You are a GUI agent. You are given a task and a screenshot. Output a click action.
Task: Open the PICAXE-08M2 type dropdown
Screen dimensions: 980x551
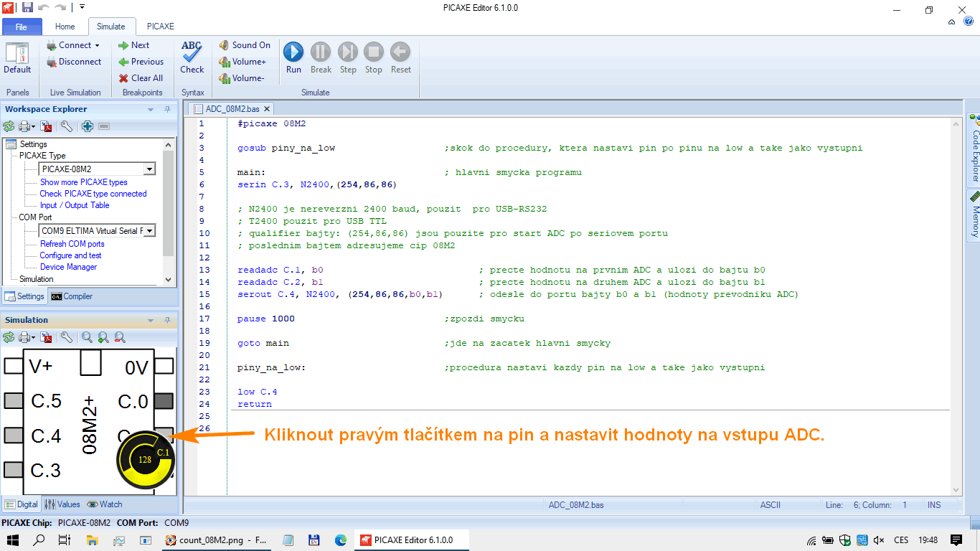[149, 169]
